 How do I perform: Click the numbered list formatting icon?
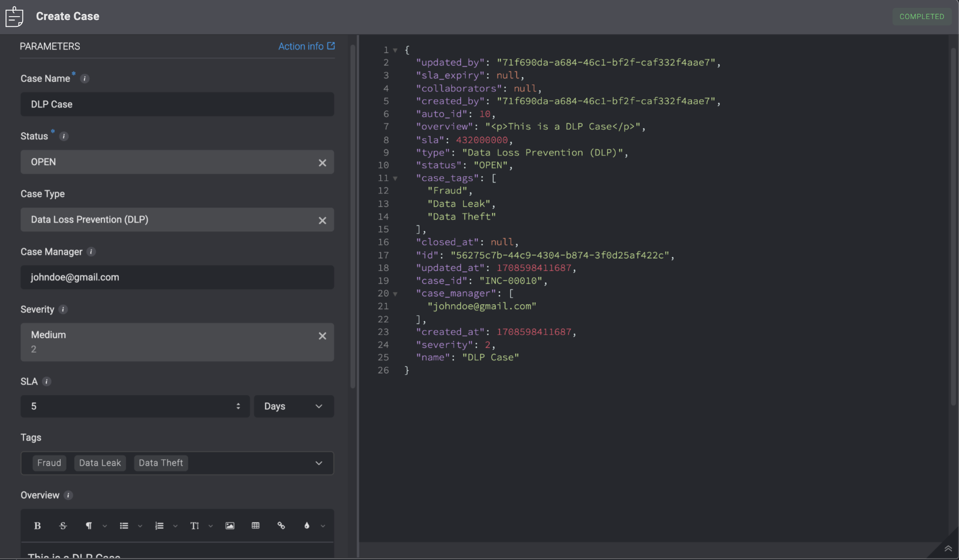coord(159,526)
